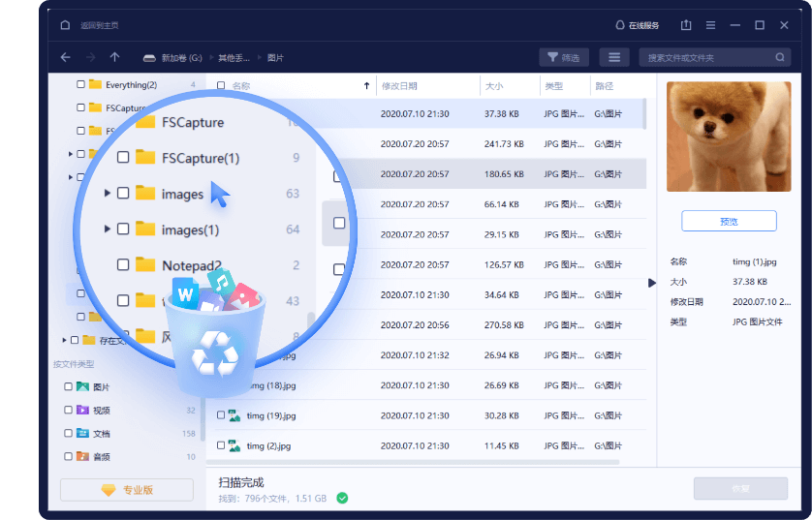Screen dimensions: 812x520
Task: Click the 预览 preview button
Action: click(x=729, y=221)
